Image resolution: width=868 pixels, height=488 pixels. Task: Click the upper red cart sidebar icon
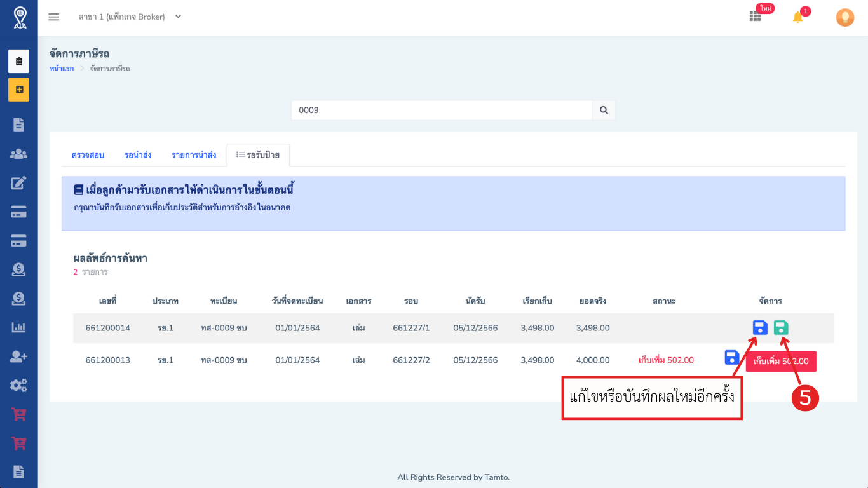pyautogui.click(x=19, y=414)
